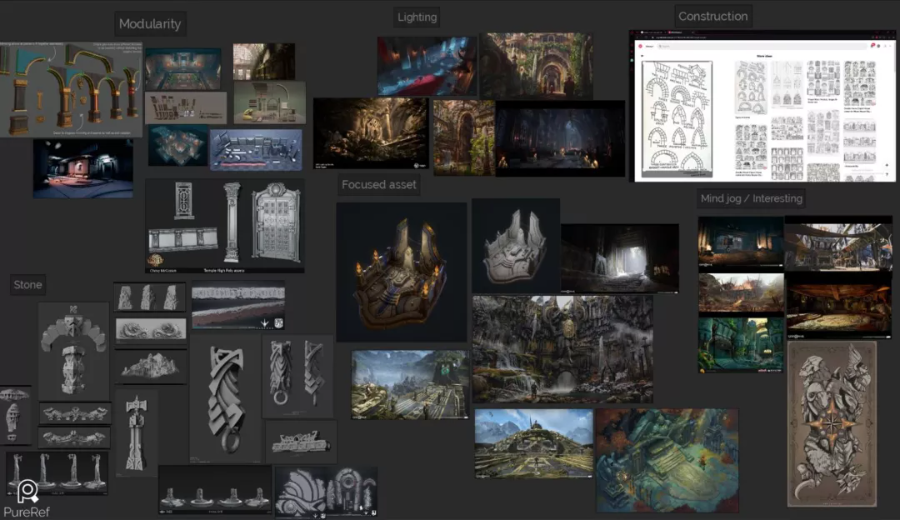Image resolution: width=900 pixels, height=520 pixels.
Task: Select the stone arch with pillar sculpt
Action: coord(73,351)
